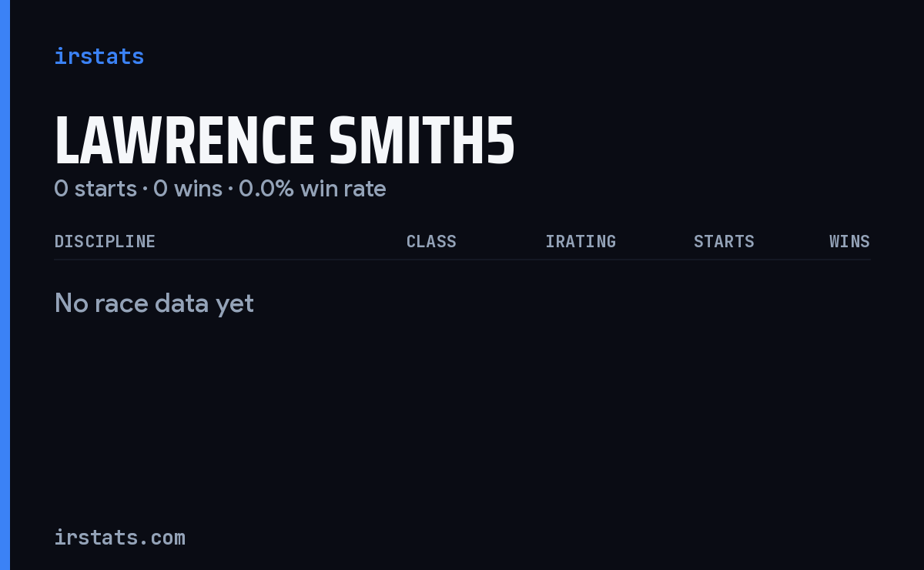Sort by the WINS column header

pos(849,241)
